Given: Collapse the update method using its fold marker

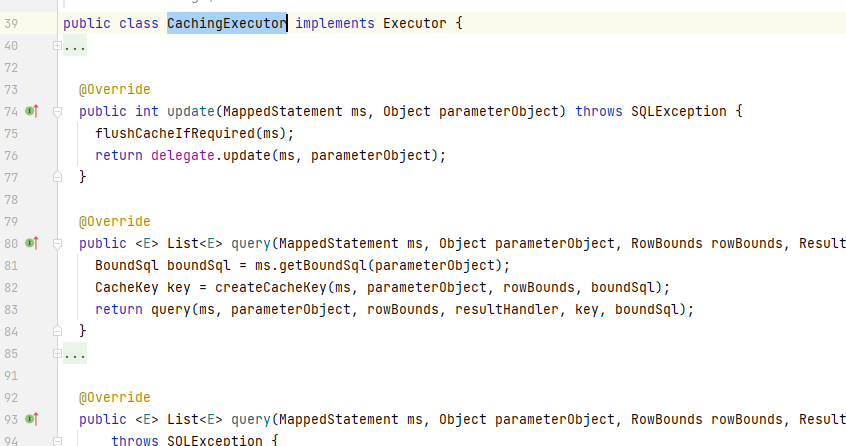Looking at the screenshot, I should [x=56, y=112].
